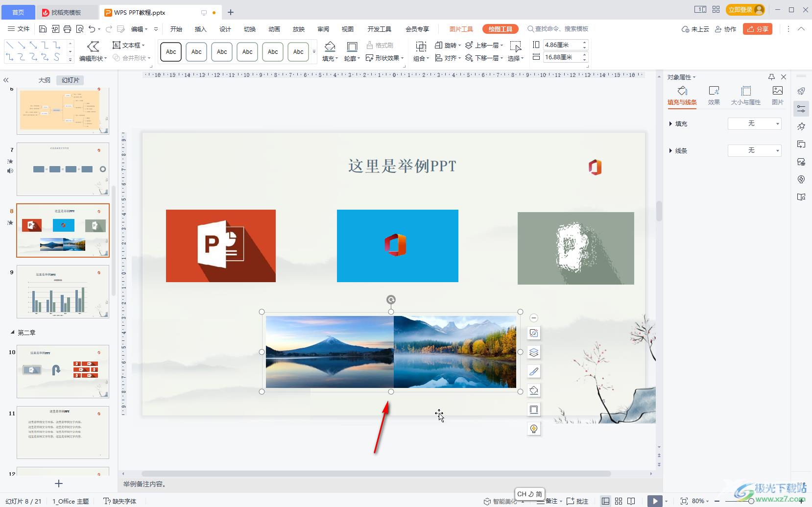812x507 pixels.
Task: Collapse the 第二章 section in slide panel
Action: pos(12,332)
